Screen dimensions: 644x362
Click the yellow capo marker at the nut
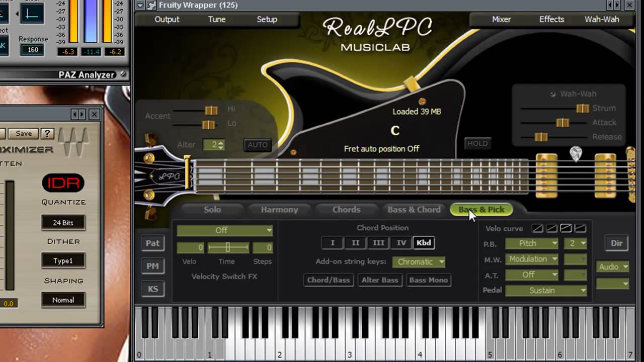[188, 172]
